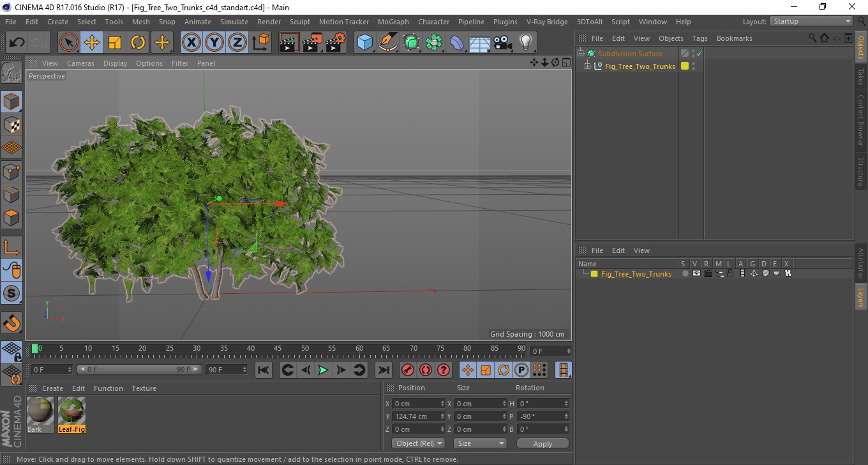
Task: Open the spline Pen tool
Action: pyautogui.click(x=388, y=43)
